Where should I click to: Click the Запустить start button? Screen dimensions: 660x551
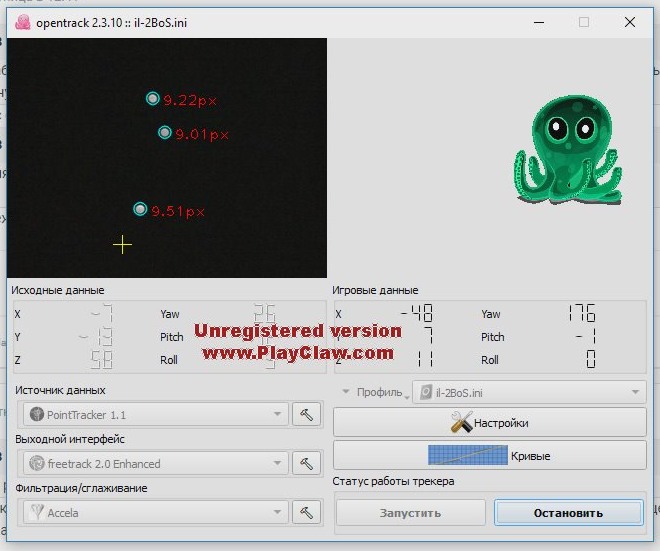pos(411,513)
